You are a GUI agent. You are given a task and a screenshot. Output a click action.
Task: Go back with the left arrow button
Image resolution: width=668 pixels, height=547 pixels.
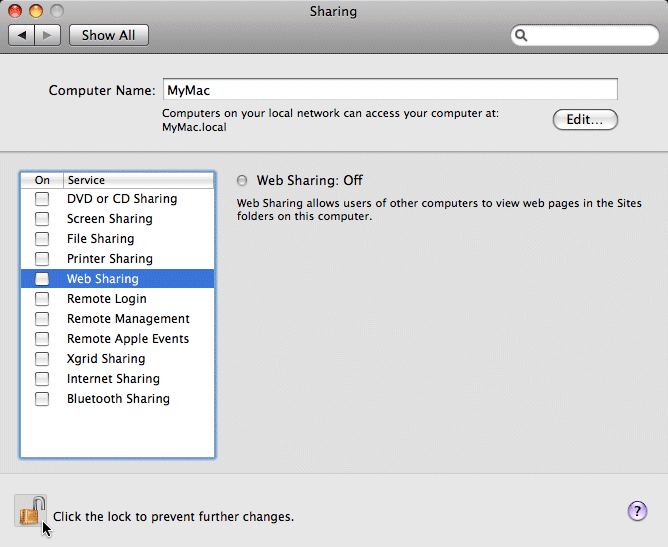pos(23,35)
